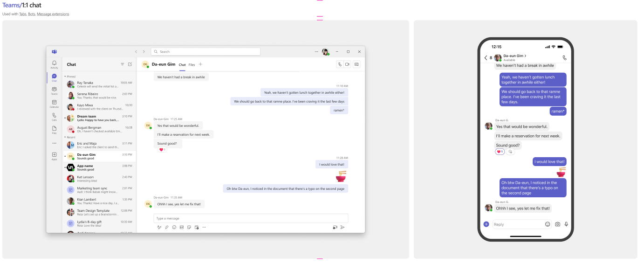This screenshot has width=644, height=264.
Task: Open the emoji picker in desktop compose bar
Action: (174, 227)
